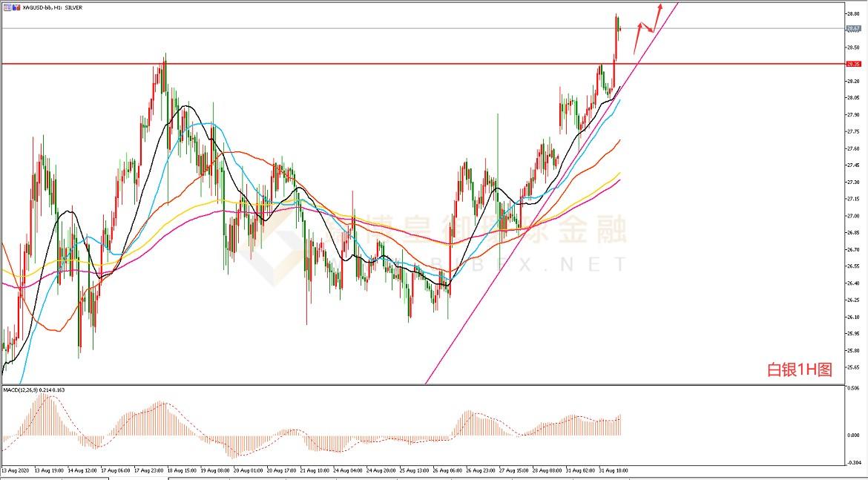Screen dimensions: 868x480
Task: Click the 25.65 price scale label
Action: (853, 367)
